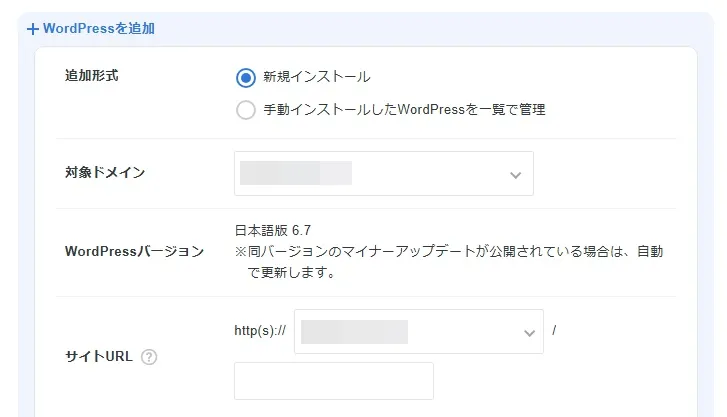This screenshot has height=417, width=727.
Task: Click the plus icon beside WordPressを追加
Action: (x=33, y=29)
